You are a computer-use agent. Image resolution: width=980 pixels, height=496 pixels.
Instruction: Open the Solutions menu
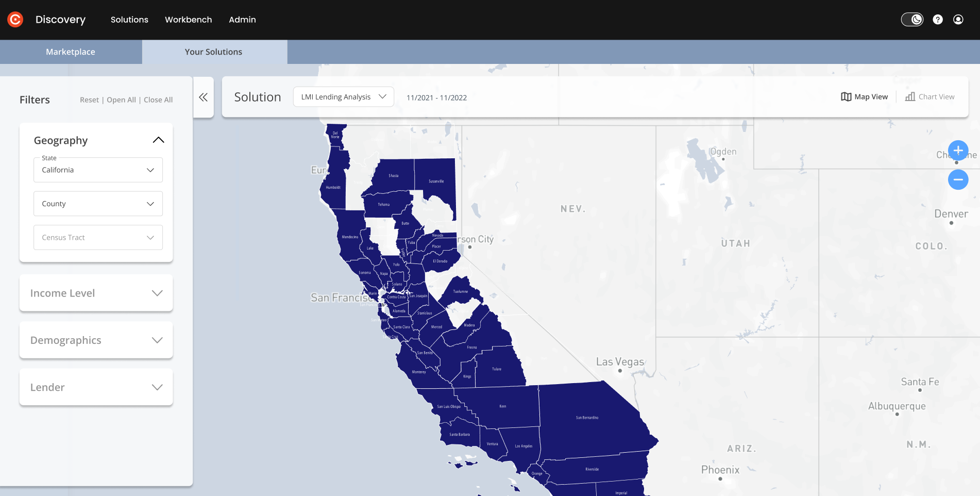pyautogui.click(x=129, y=20)
